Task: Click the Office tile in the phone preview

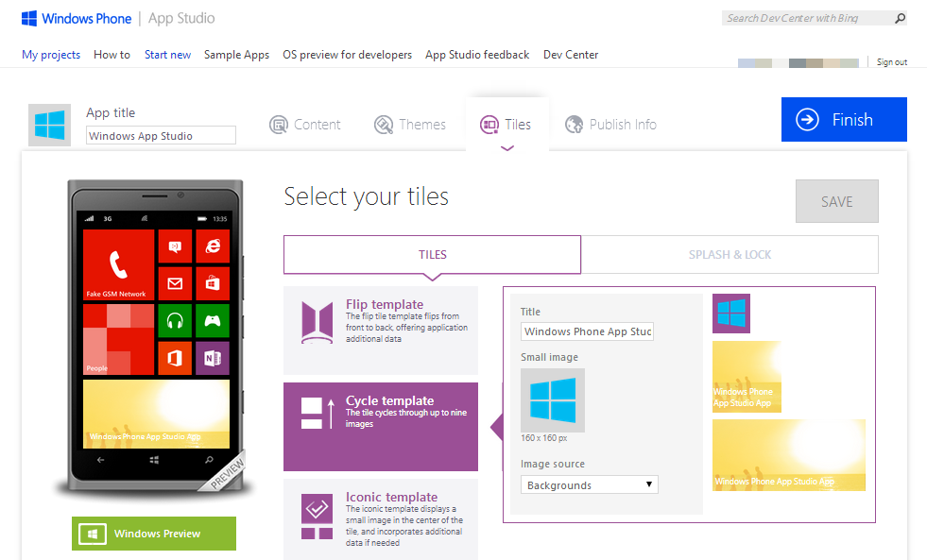Action: (x=175, y=358)
